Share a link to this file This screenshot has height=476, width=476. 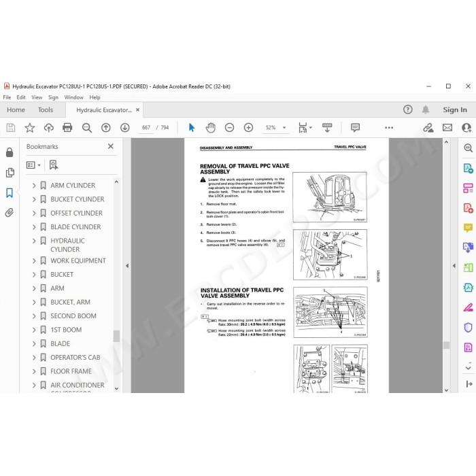pyautogui.click(x=428, y=128)
